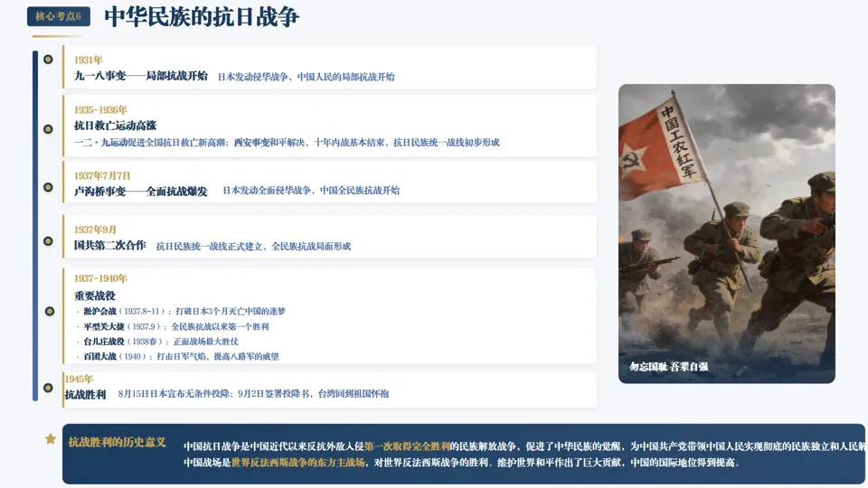Click the timeline dot beside 1937年9月

tap(48, 241)
